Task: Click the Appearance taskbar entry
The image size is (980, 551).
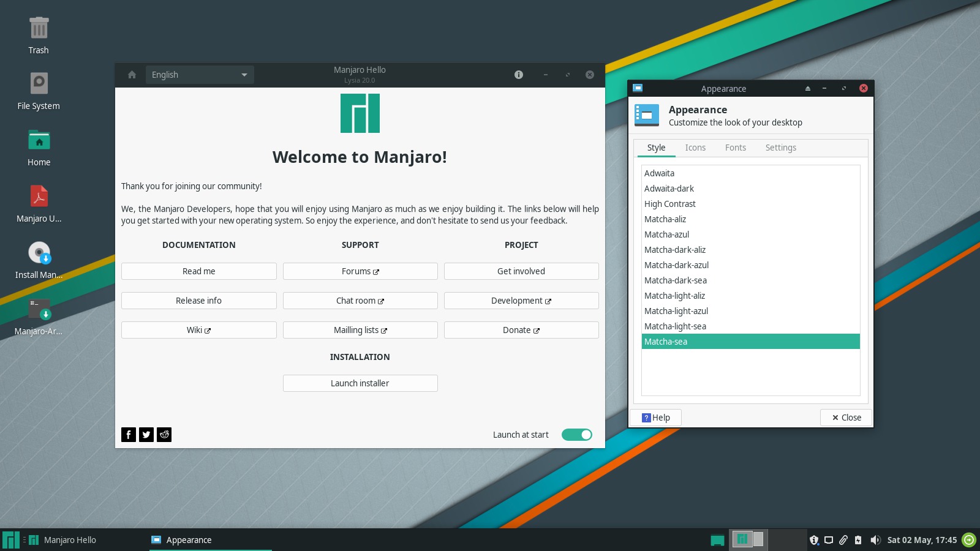Action: point(210,540)
